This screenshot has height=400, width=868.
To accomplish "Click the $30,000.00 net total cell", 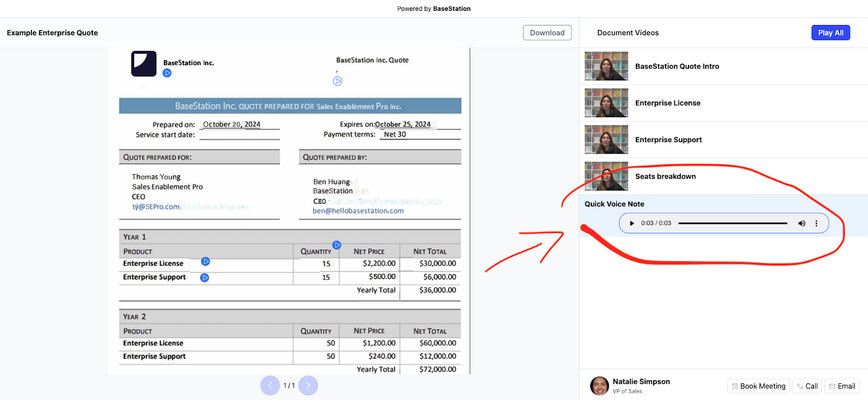I will click(438, 263).
